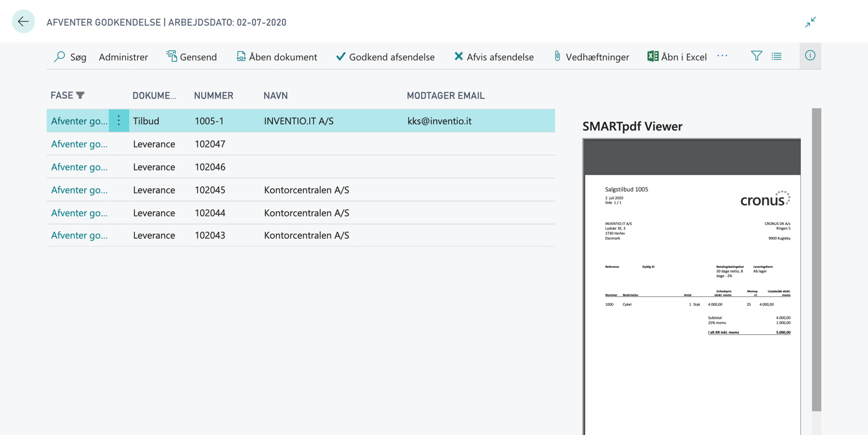Screen dimensions: 868x435
Task: Select the number cell 1005-1
Action: [209, 121]
